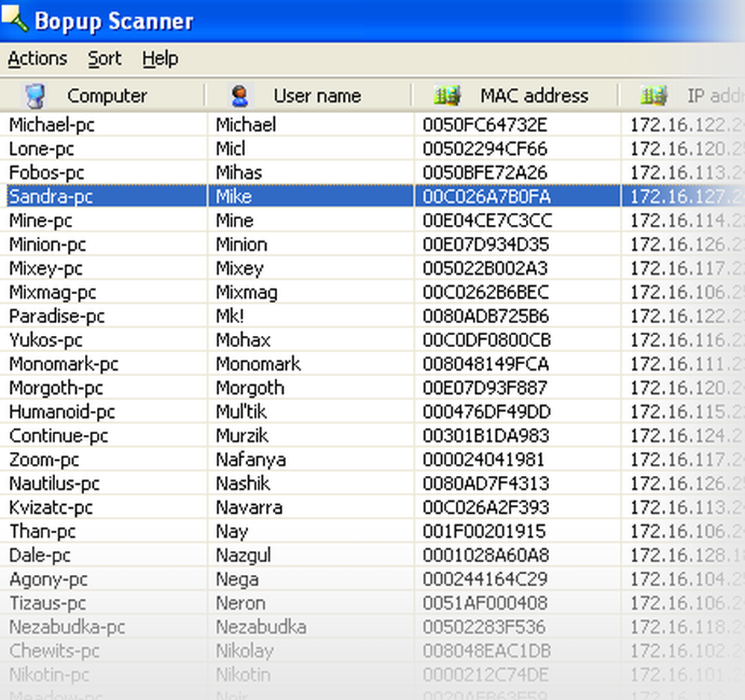The width and height of the screenshot is (745, 700).
Task: Click MAC address 000476DF49DD
Action: point(486,413)
